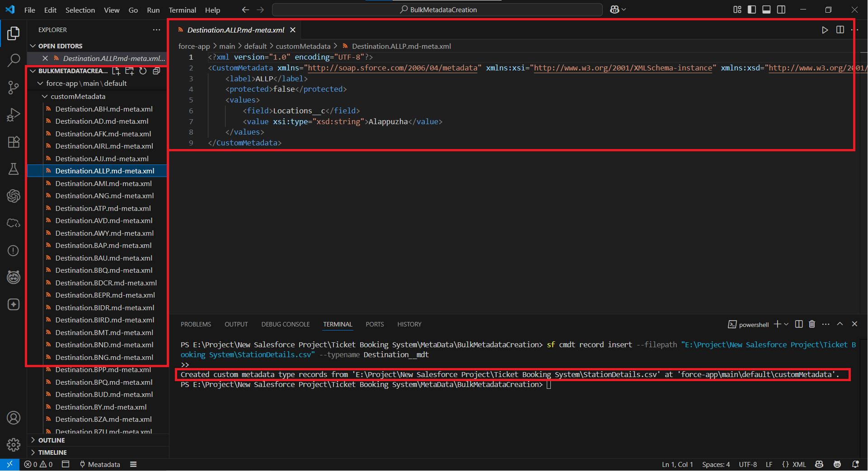Toggle the secondary side bar layout button
This screenshot has width=868, height=471.
pyautogui.click(x=781, y=9)
